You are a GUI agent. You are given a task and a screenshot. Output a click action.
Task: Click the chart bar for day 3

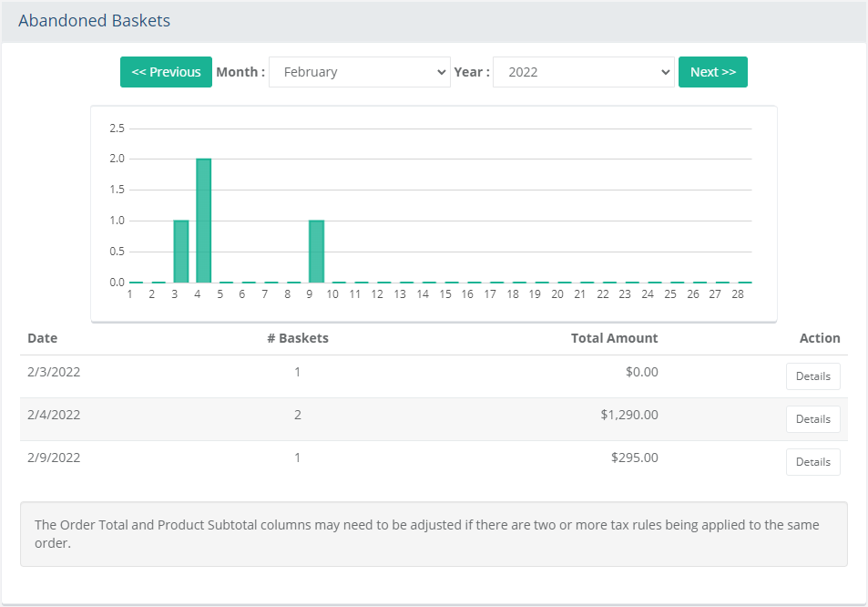tap(181, 252)
